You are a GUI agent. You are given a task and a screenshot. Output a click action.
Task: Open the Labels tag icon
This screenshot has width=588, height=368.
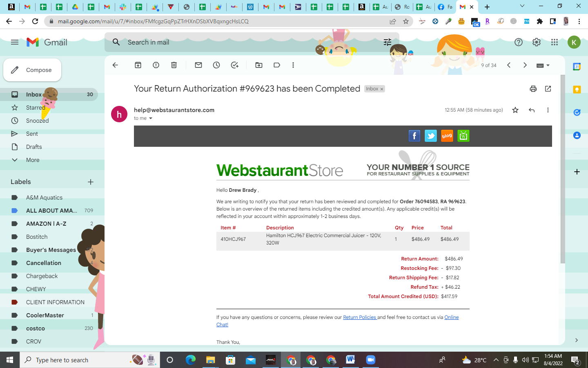[277, 65]
